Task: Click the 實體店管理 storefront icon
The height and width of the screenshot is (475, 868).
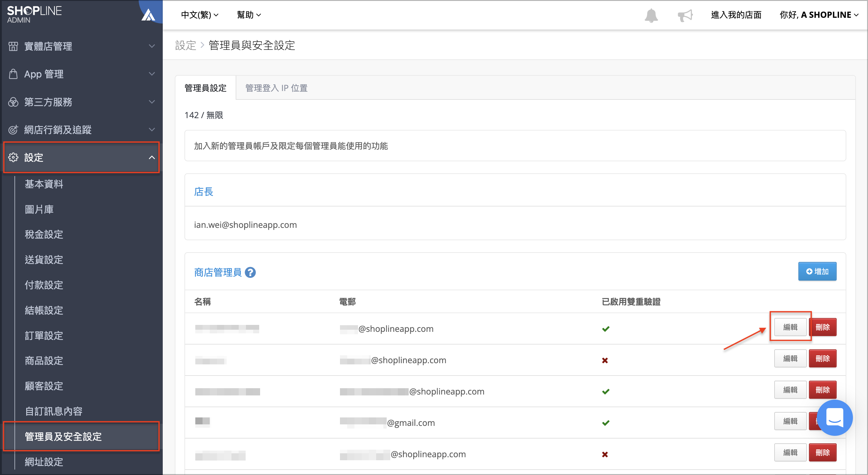Action: (x=13, y=46)
